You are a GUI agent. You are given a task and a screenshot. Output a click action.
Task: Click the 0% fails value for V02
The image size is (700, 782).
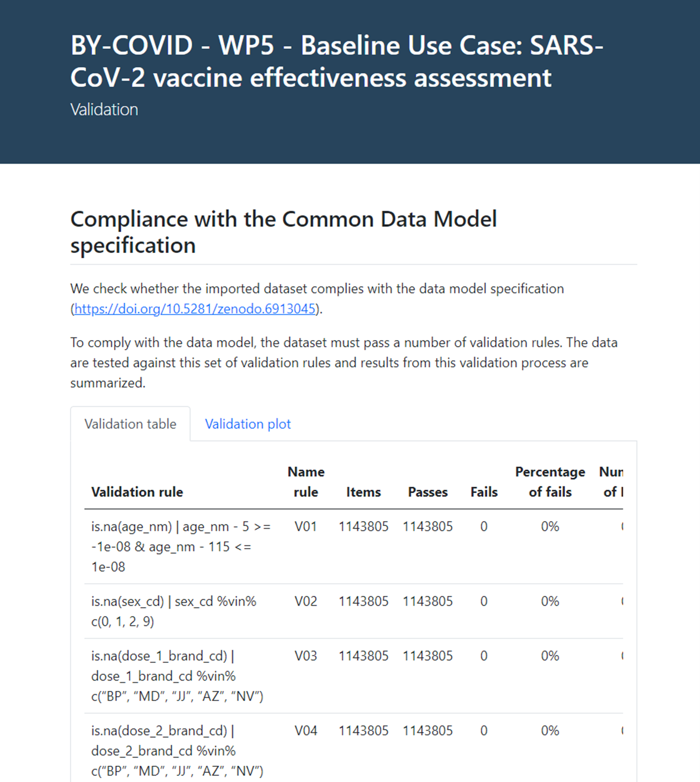tap(550, 601)
